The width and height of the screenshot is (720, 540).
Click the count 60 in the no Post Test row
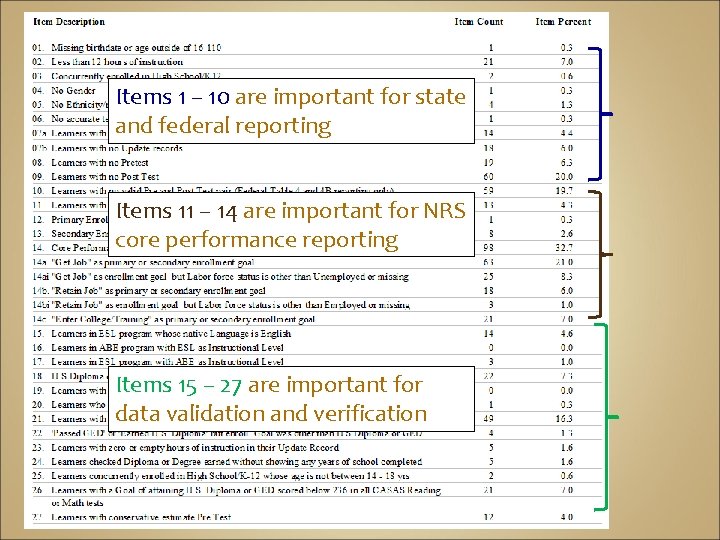[489, 177]
